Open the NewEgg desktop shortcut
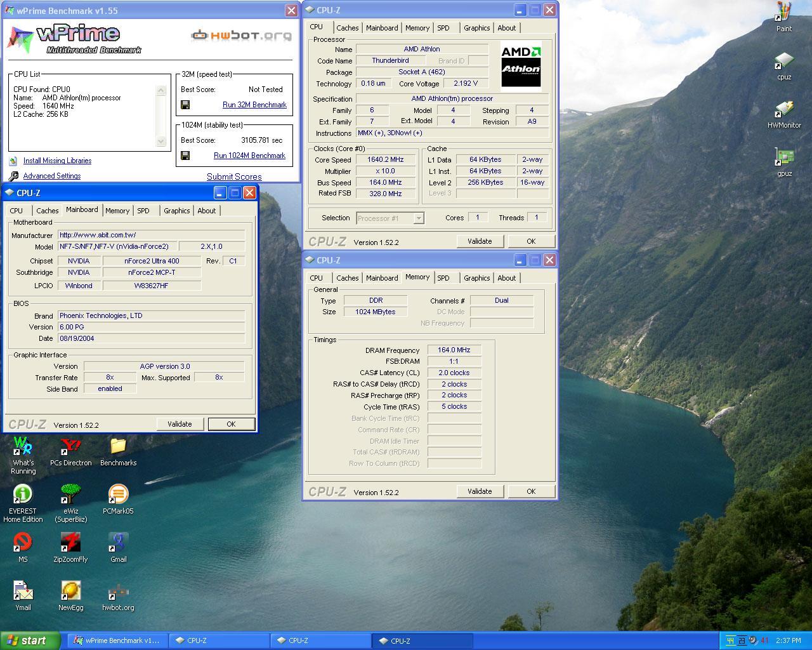812x650 pixels. pyautogui.click(x=70, y=595)
